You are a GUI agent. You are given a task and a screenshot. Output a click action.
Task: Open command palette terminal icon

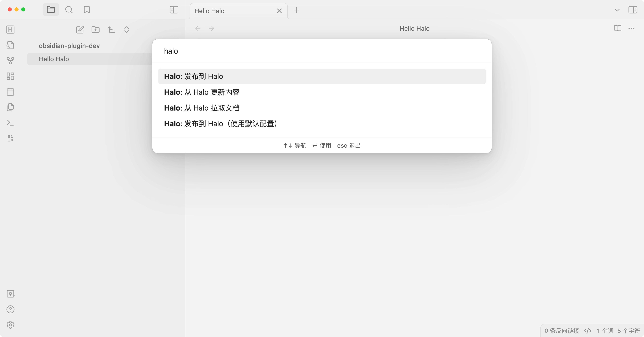[x=10, y=123]
